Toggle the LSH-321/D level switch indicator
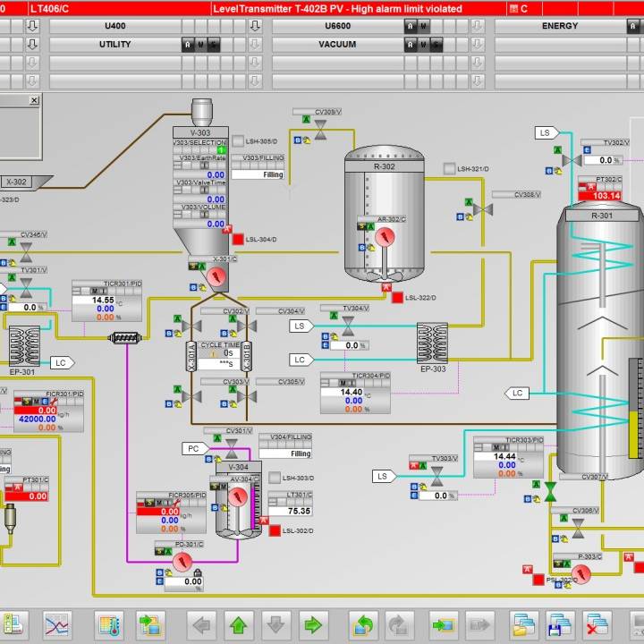The height and width of the screenshot is (644, 644). point(449,168)
